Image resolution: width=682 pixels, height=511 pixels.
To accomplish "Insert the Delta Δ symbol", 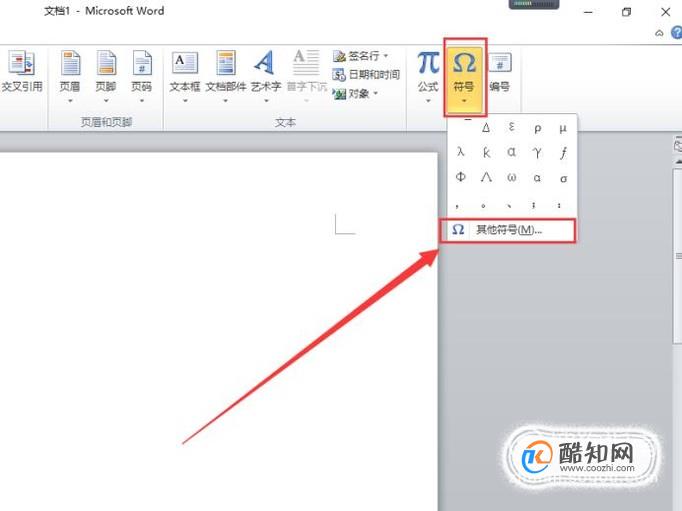I will coord(486,128).
